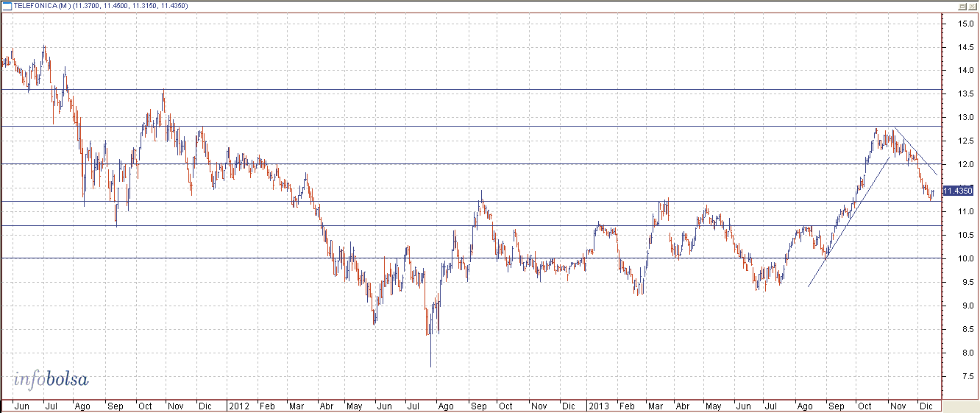Screen dimensions: 980x413
Task: Close the TELEFONICA chart pane
Action: 972,5
